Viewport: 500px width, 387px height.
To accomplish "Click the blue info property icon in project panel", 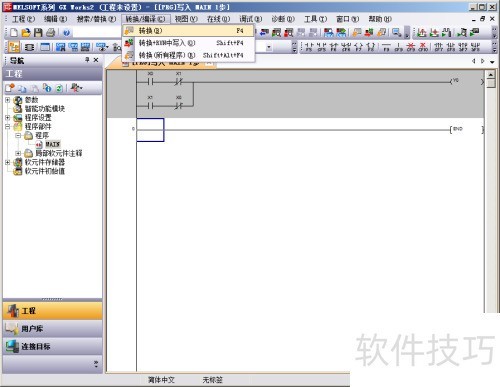I will pos(47,88).
